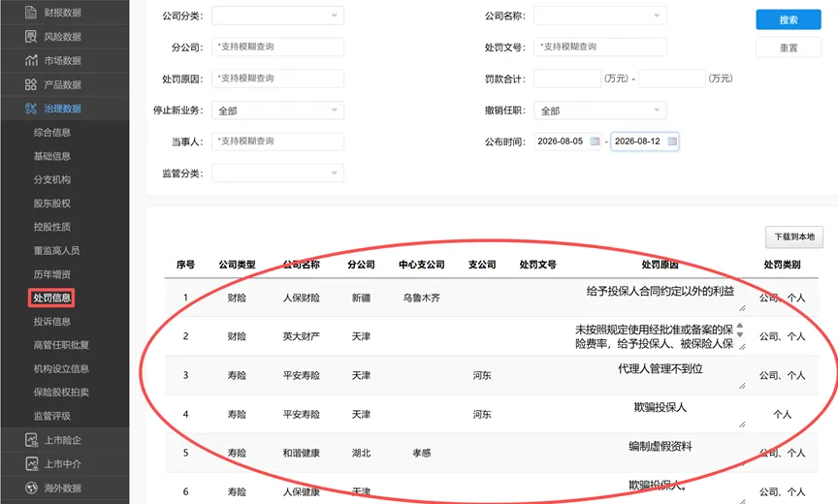Focus the 罚款合计 maximum amount field
Image resolution: width=838 pixels, height=504 pixels.
pos(672,79)
